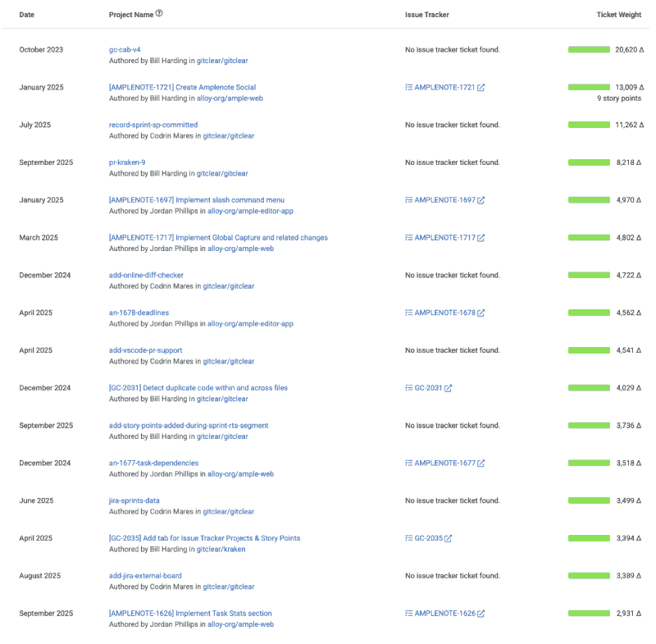The height and width of the screenshot is (644, 656).
Task: Open add-online-diff-checker project link
Action: (146, 275)
